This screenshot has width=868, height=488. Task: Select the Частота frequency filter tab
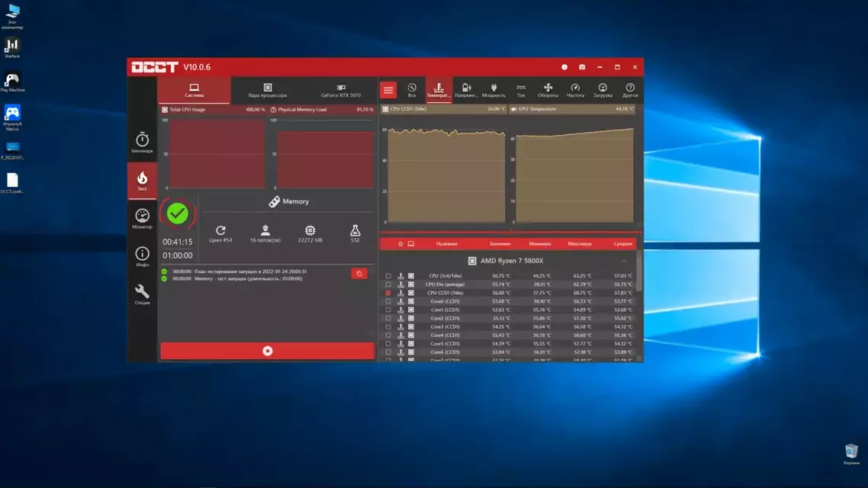click(x=575, y=90)
